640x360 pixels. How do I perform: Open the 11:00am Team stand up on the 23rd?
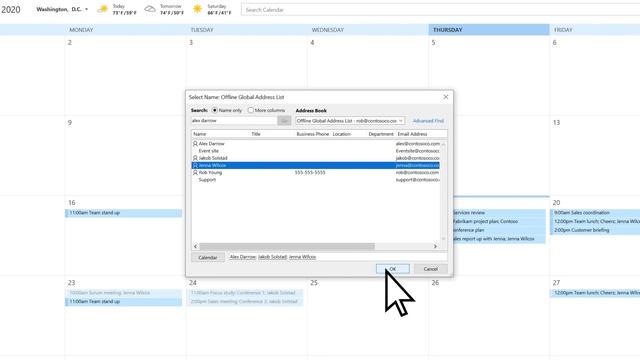tap(124, 302)
